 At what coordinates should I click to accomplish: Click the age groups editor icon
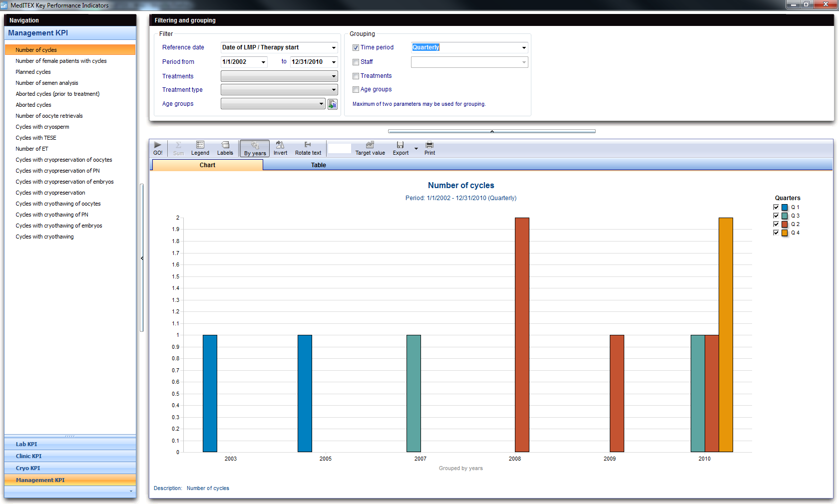coord(333,104)
